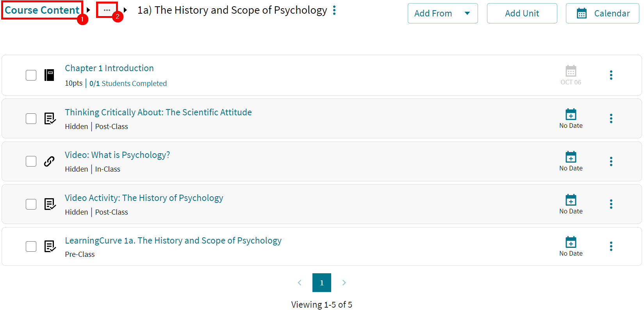
Task: Open the OCT 06 calendar icon for Chapter 1
Action: (571, 71)
